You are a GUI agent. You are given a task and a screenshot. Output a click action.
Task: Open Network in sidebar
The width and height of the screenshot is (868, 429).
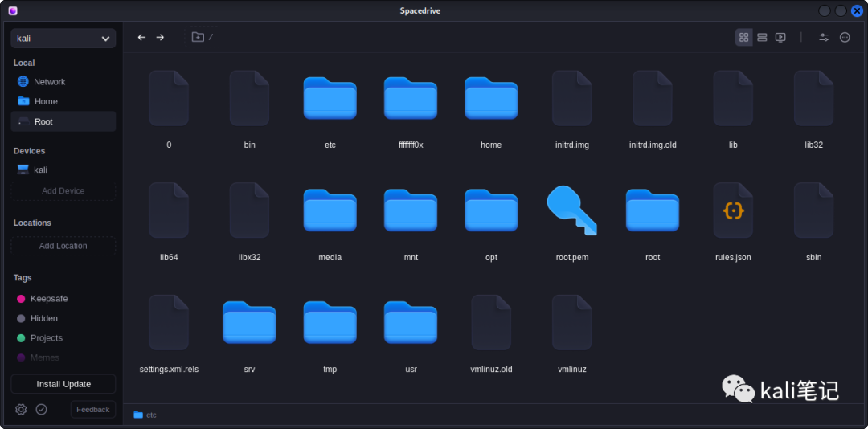pyautogui.click(x=63, y=81)
